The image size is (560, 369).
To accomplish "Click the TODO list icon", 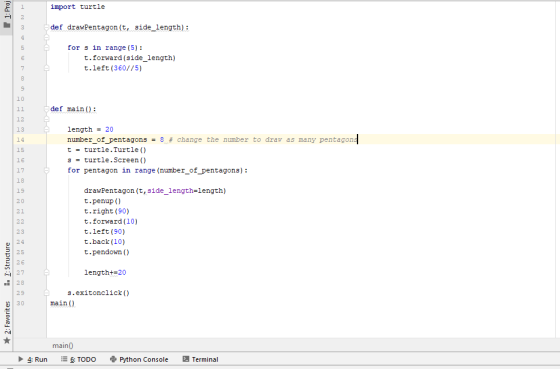I will [64, 359].
